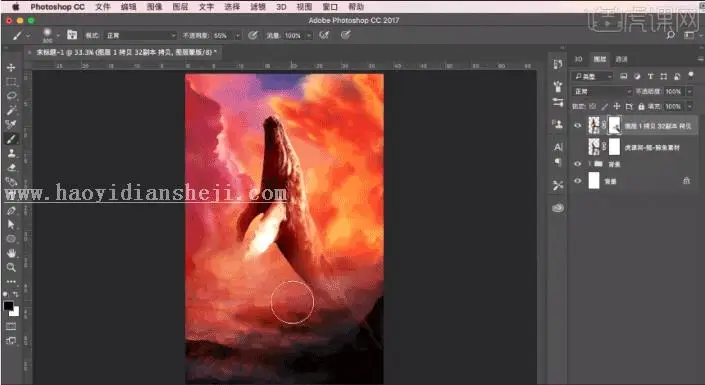Viewport: 705px width, 385px height.
Task: Open the Creative Cloud Libraries icon
Action: (558, 208)
